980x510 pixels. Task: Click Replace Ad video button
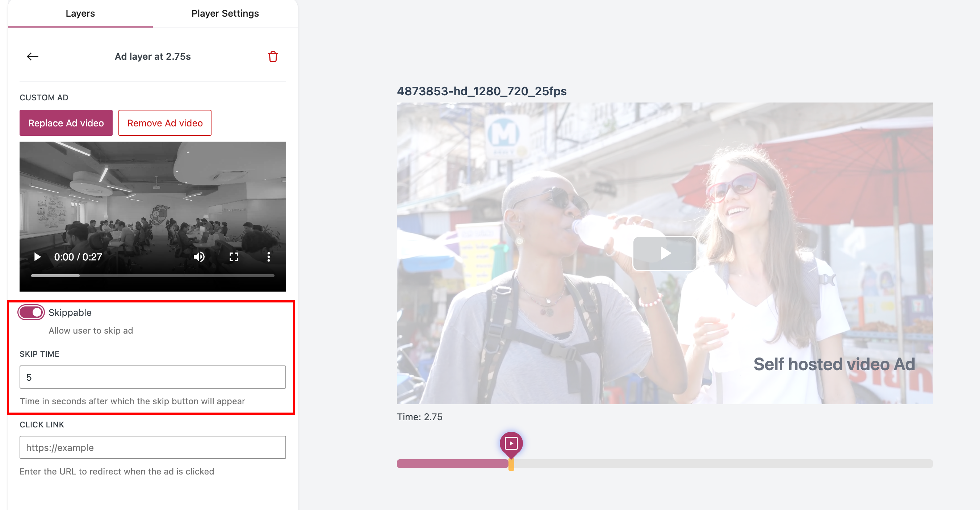point(66,123)
